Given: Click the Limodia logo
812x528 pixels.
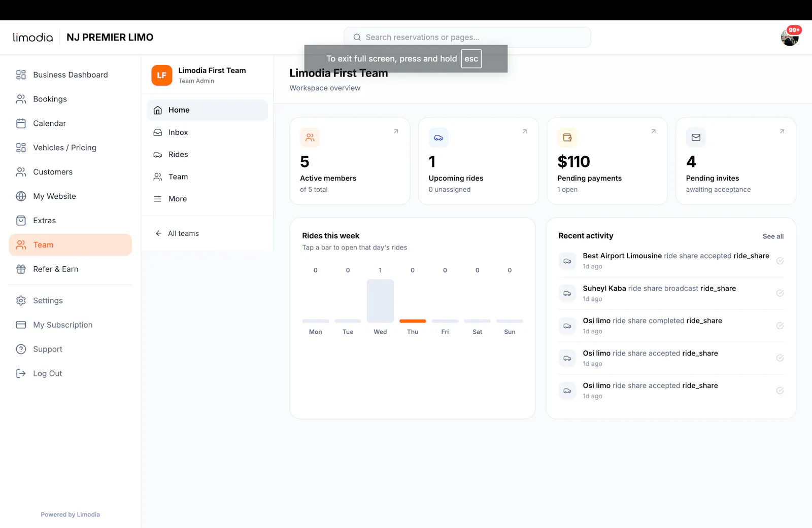Looking at the screenshot, I should 33,38.
